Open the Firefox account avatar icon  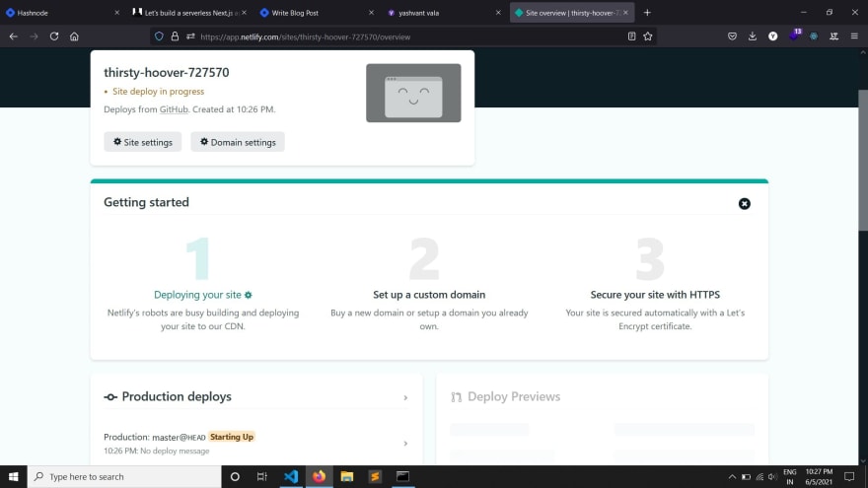tap(772, 36)
